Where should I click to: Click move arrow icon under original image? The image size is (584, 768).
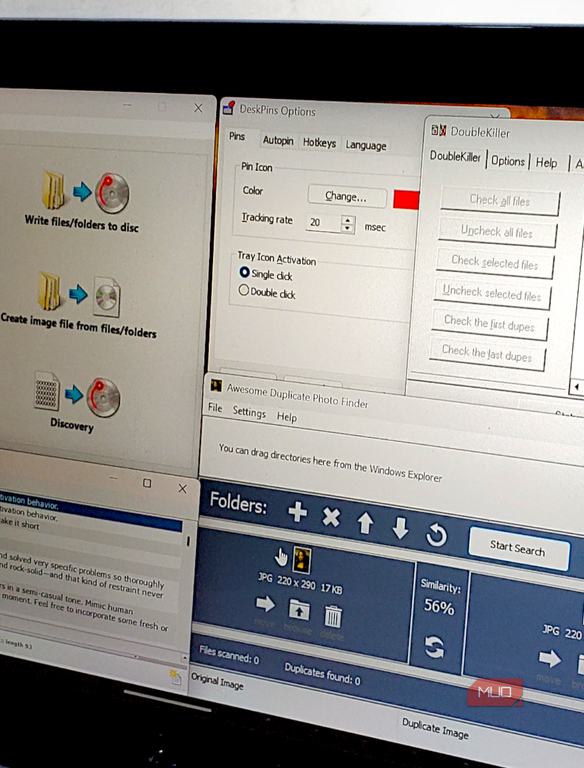click(x=265, y=603)
